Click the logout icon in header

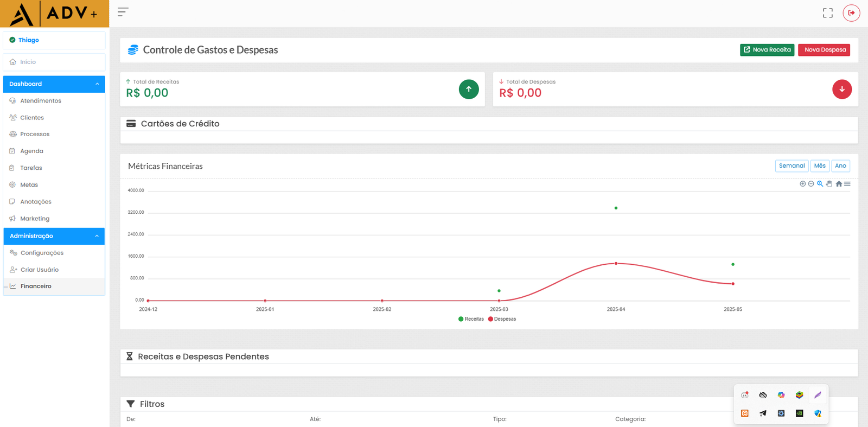tap(851, 12)
